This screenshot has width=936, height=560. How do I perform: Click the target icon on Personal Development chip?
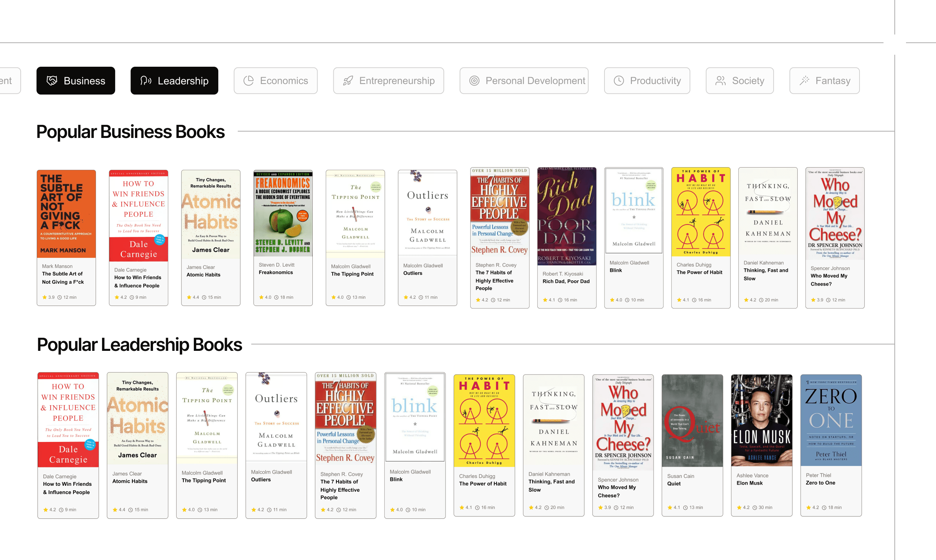click(x=474, y=80)
